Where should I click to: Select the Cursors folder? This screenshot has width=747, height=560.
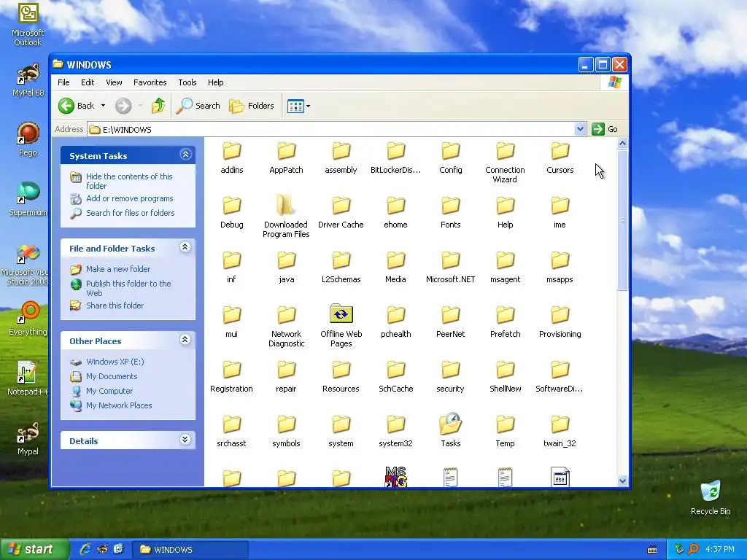(560, 158)
